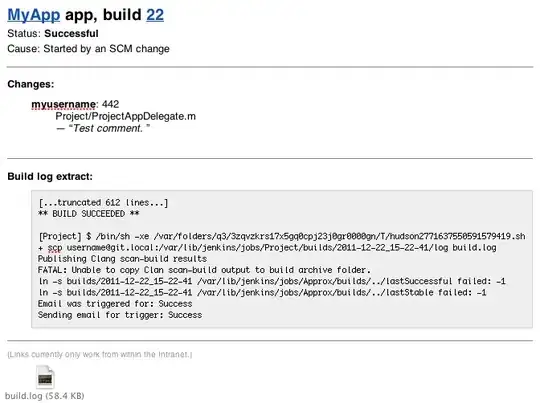Click the FATAL Clang scan-build error line

click(x=204, y=270)
